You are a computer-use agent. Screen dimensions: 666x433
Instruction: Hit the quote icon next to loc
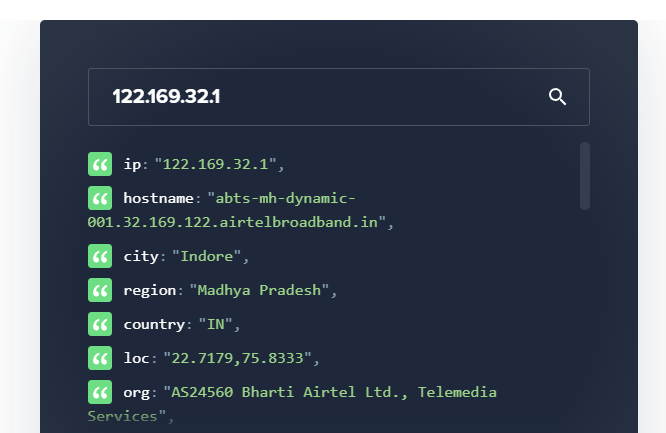pyautogui.click(x=100, y=358)
